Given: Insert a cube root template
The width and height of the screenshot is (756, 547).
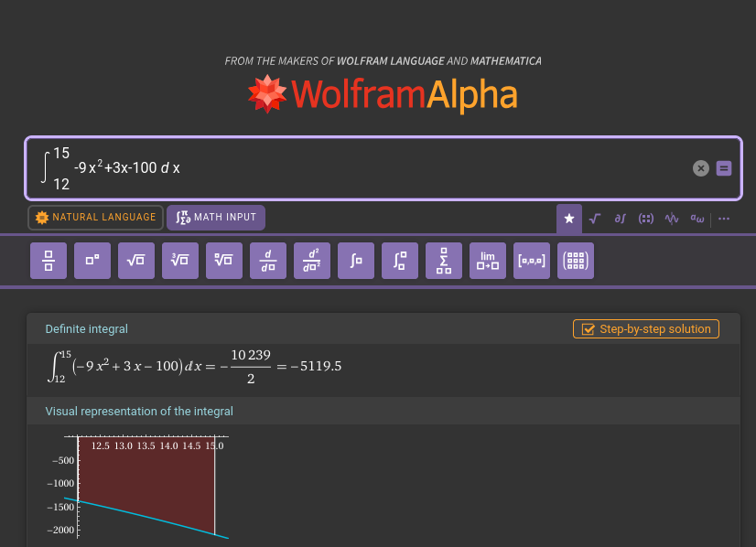Looking at the screenshot, I should tap(180, 261).
